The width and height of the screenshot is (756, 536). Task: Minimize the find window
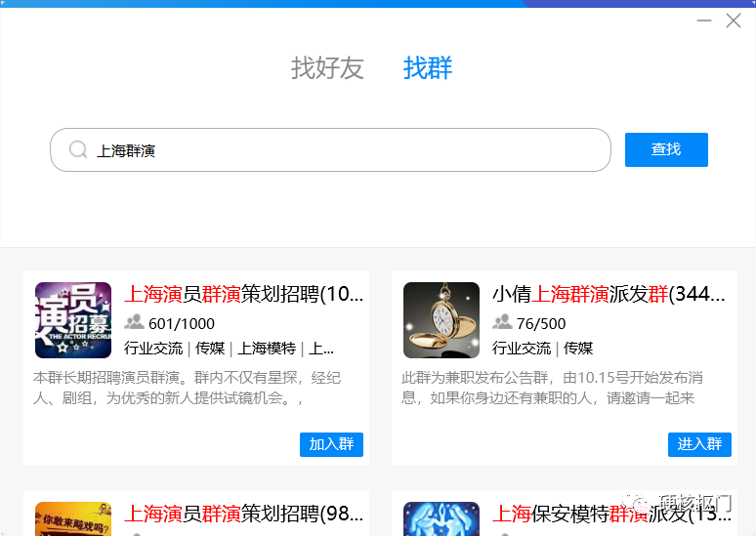click(x=704, y=21)
